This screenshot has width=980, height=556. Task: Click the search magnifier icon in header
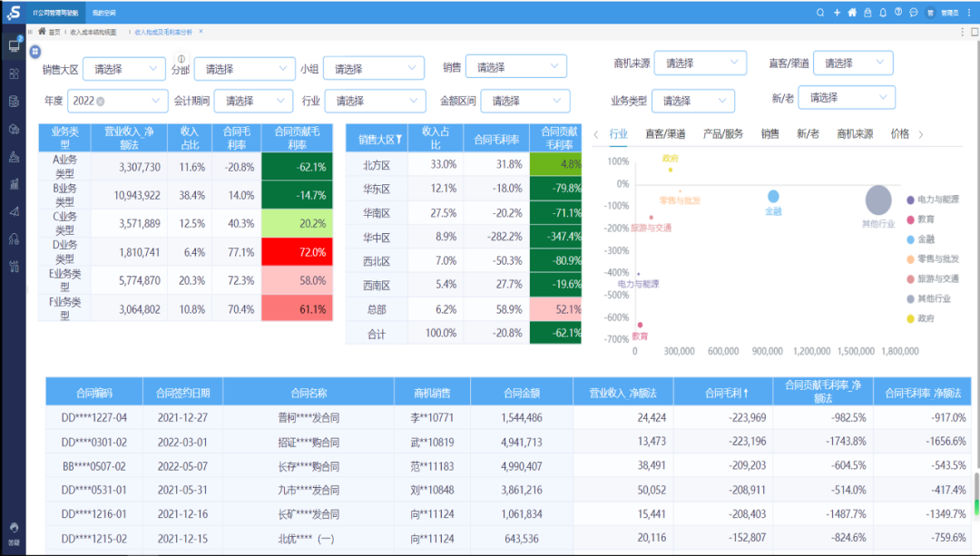(820, 13)
